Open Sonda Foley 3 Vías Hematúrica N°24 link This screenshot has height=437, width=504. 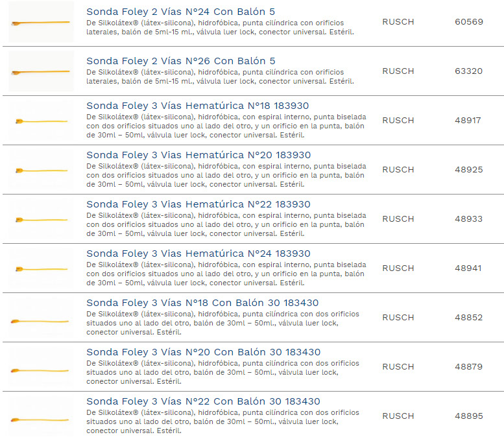[198, 254]
